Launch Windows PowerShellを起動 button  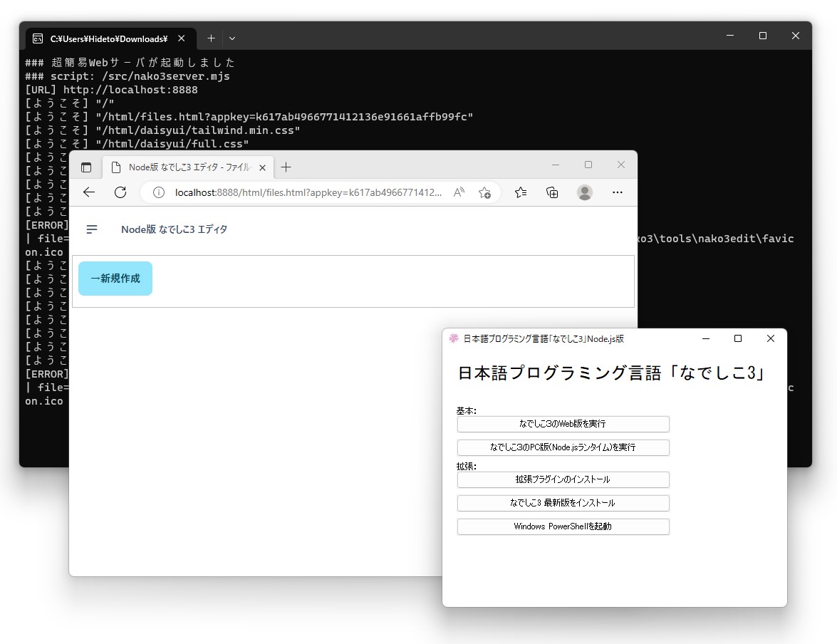pyautogui.click(x=563, y=526)
